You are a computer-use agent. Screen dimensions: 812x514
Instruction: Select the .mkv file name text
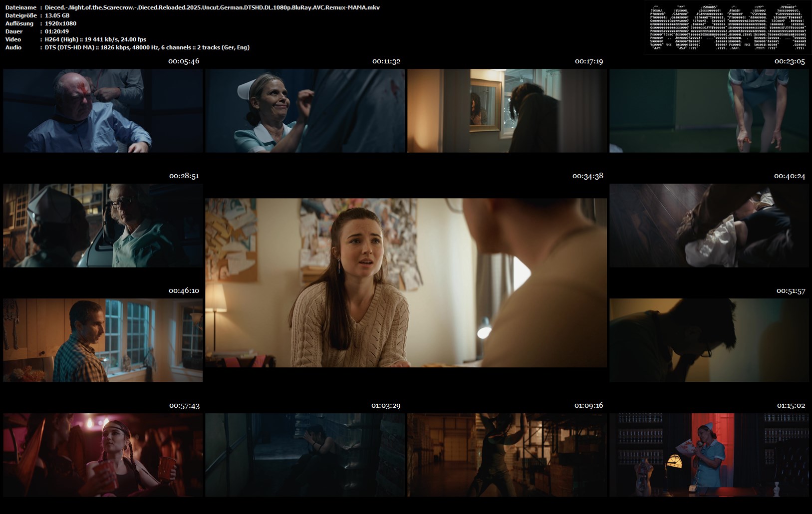[212, 7]
